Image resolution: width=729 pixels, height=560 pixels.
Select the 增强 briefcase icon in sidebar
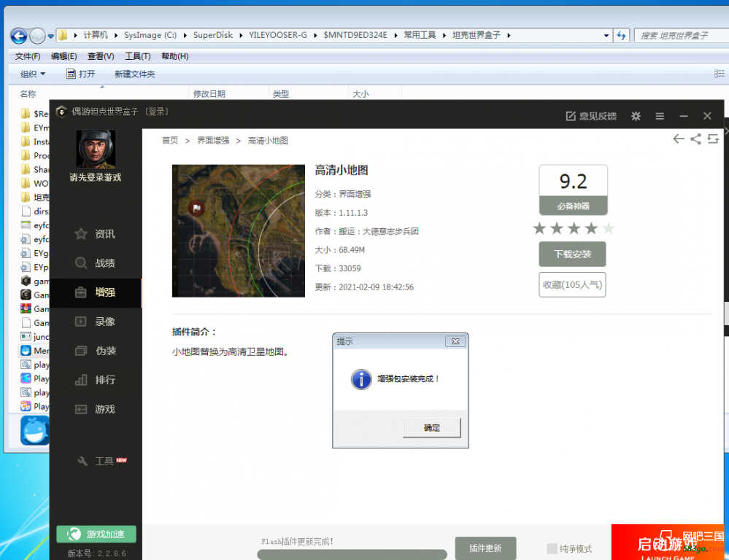pyautogui.click(x=81, y=292)
